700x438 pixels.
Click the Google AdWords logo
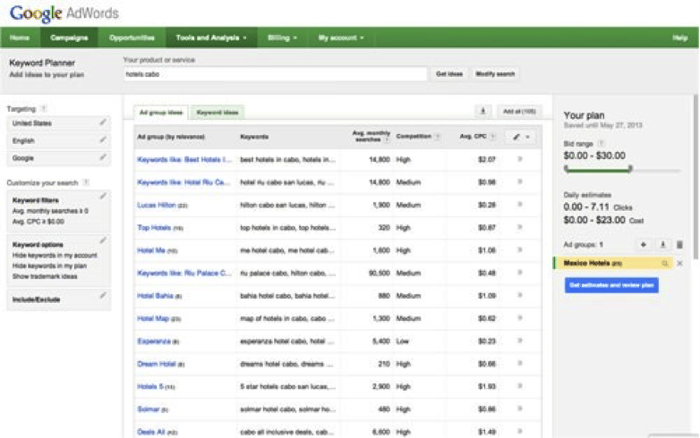click(x=64, y=13)
